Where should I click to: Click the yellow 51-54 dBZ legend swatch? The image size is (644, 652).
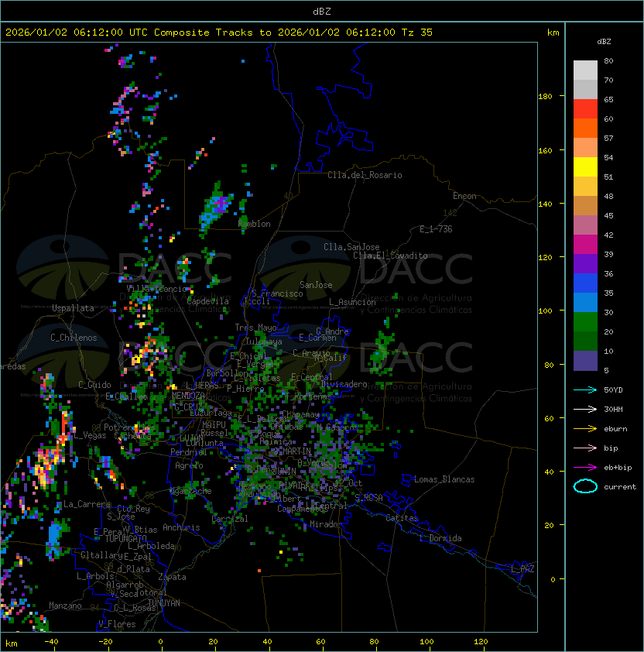pyautogui.click(x=585, y=166)
